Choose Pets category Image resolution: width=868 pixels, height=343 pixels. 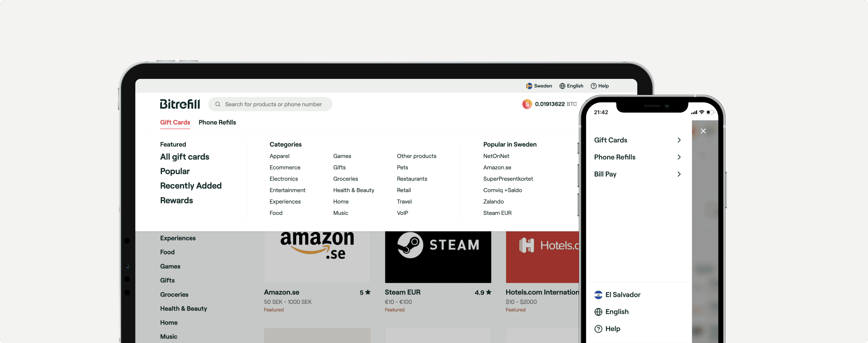click(402, 168)
